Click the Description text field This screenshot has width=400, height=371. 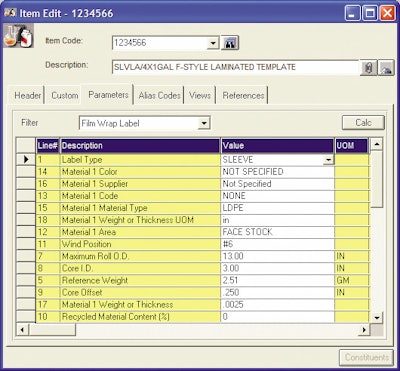235,67
